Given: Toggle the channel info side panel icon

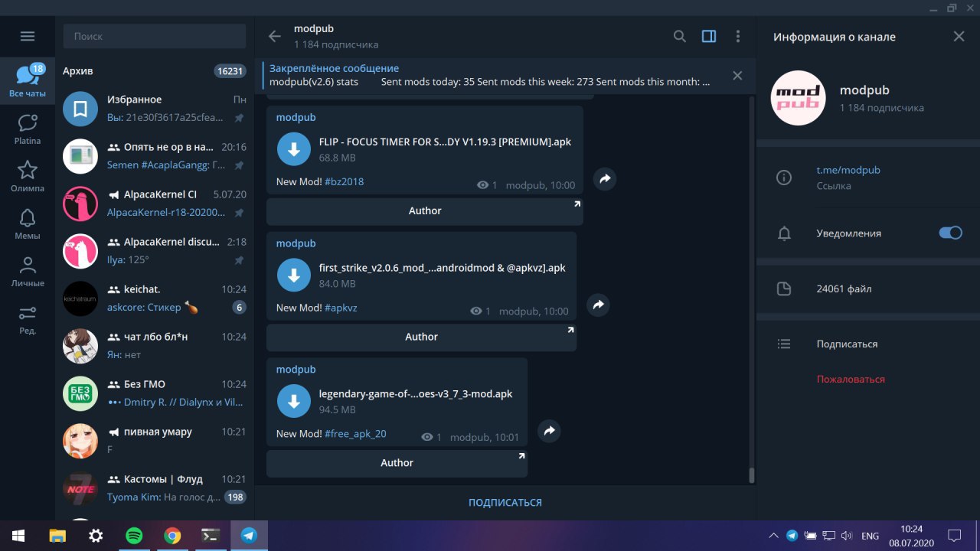Looking at the screenshot, I should 709,36.
